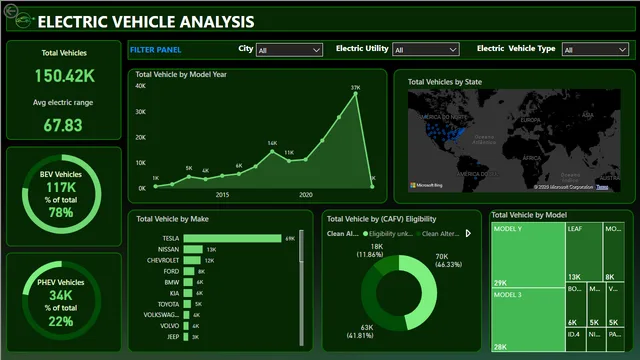Click the 37K peak data point
Image resolution: width=640 pixels, height=360 pixels.
356,94
